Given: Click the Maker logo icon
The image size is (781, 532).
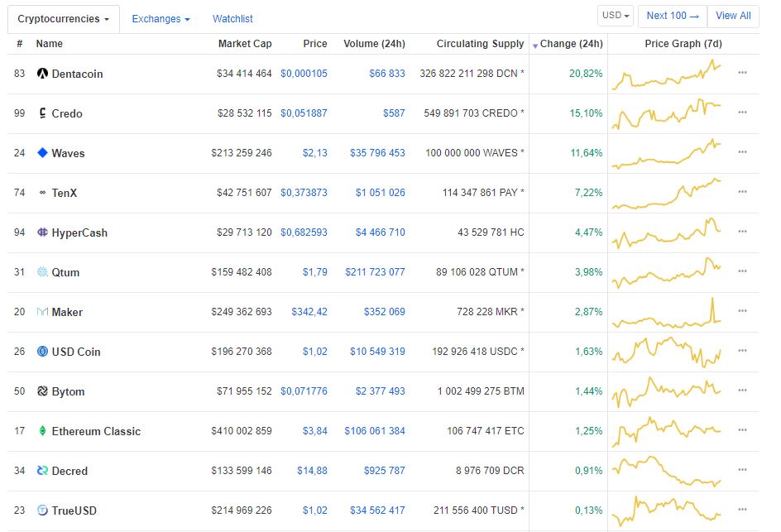Looking at the screenshot, I should [42, 312].
